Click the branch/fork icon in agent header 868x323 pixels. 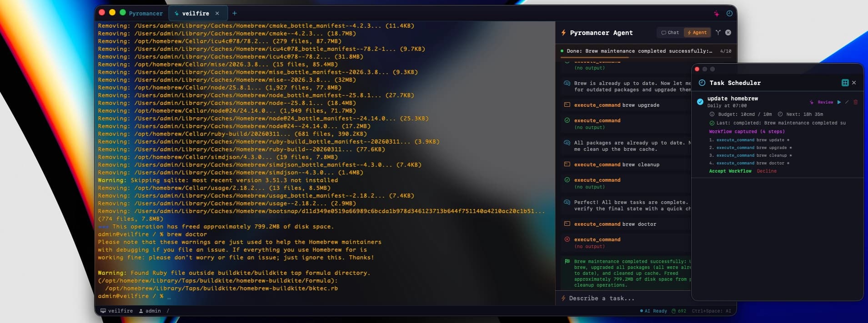[x=718, y=33]
